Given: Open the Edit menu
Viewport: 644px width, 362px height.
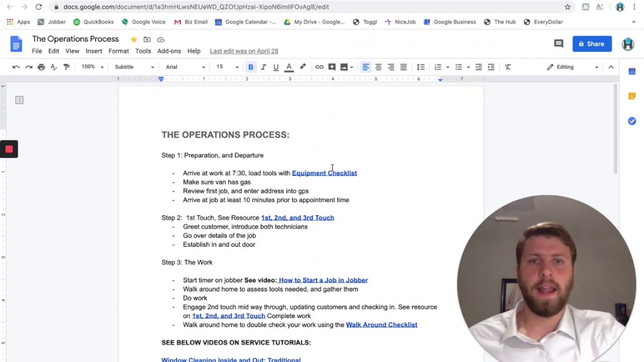Looking at the screenshot, I should point(54,51).
